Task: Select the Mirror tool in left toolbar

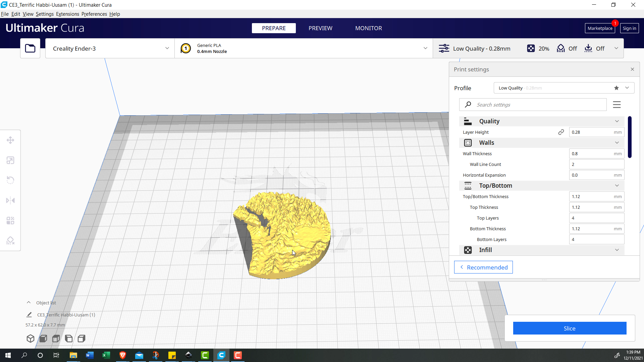Action: coord(10,200)
